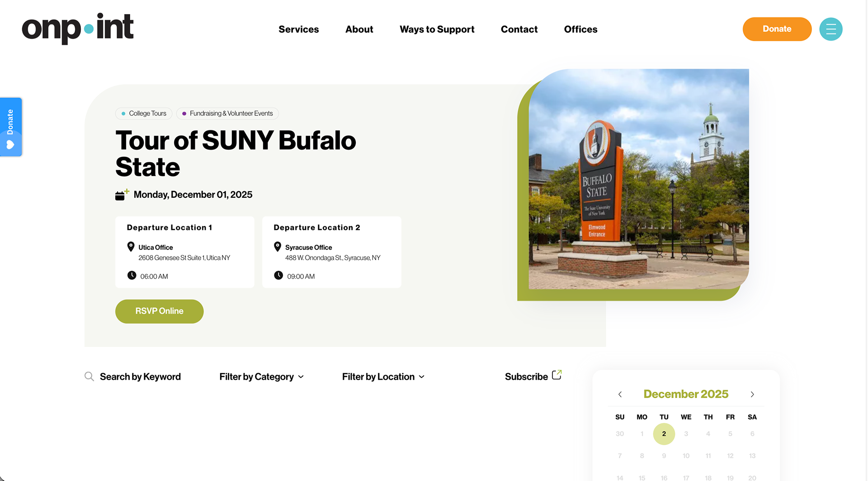Screen dimensions: 868x481
Task: Select December 2 in the calendar
Action: pyautogui.click(x=664, y=433)
